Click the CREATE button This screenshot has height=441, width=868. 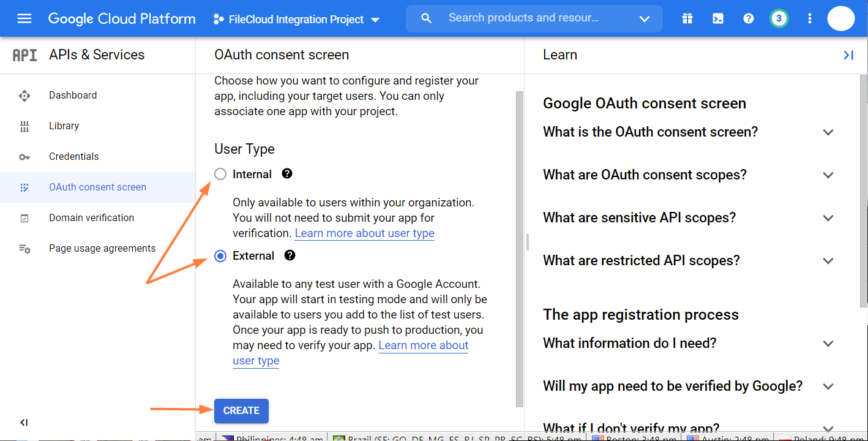click(x=241, y=411)
